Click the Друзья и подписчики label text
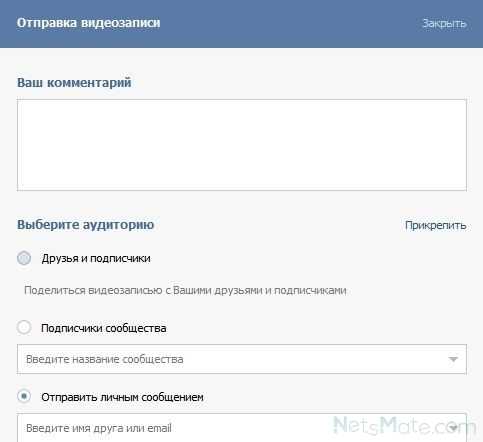 point(96,259)
